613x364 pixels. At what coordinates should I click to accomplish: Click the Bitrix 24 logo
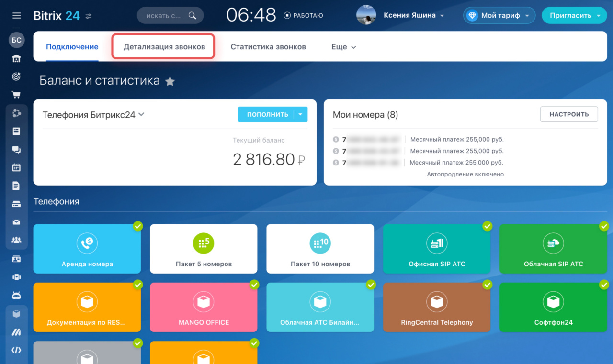[57, 15]
